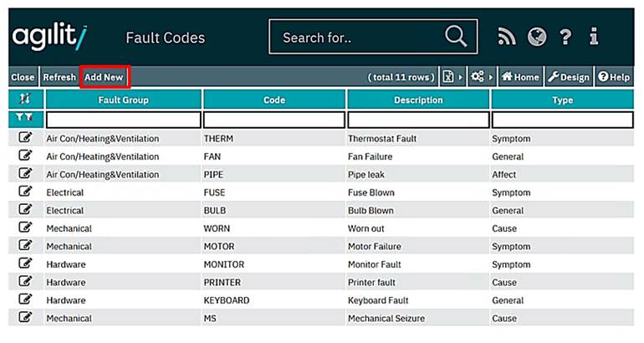Open the gears settings dropdown
Viewport: 644px width, 343px height.
click(x=482, y=77)
